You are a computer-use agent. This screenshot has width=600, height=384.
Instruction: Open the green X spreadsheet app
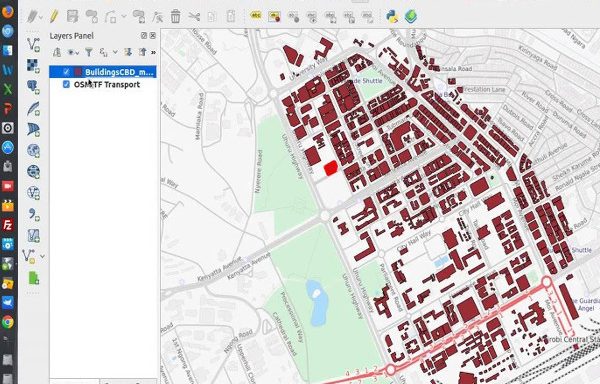[8, 89]
